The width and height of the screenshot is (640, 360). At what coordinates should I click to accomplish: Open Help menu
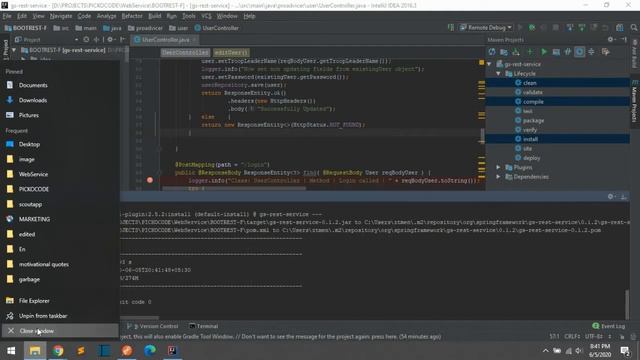click(x=249, y=16)
